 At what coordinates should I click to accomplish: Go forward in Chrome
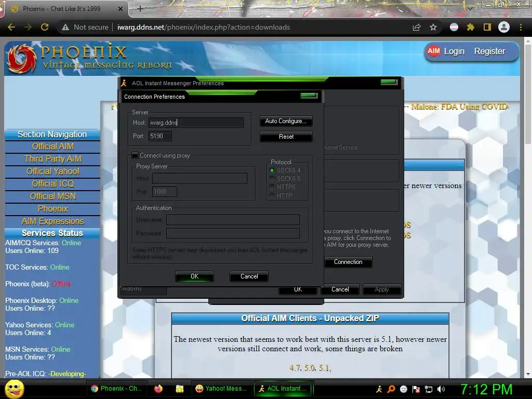tap(28, 27)
